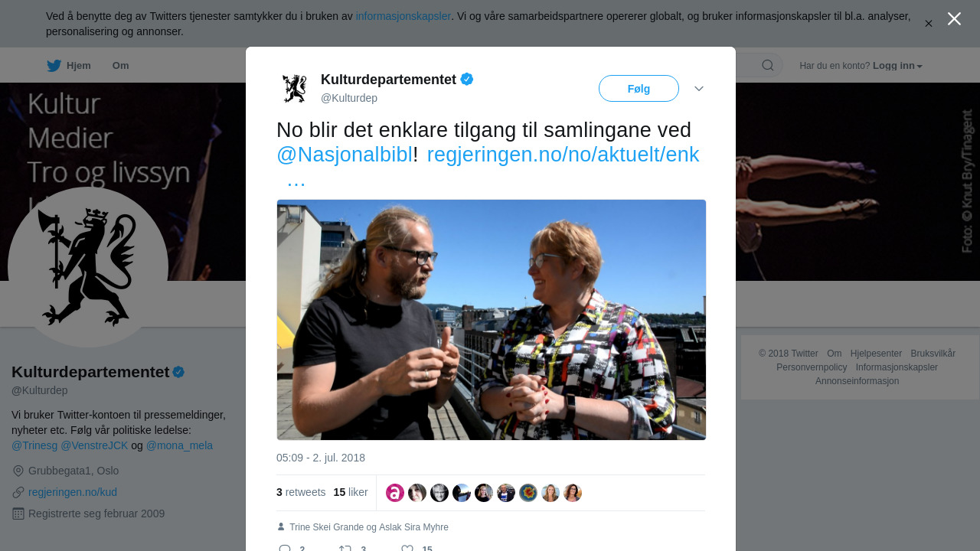Open @Nasjonalbibl mention link

[x=345, y=155]
